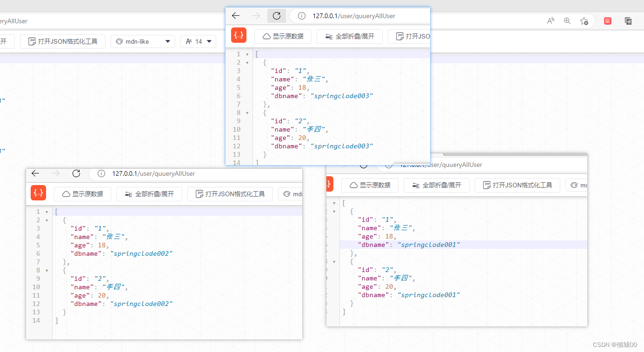Click the first "springclode002" value on line 6
644x352 pixels.
tap(141, 253)
